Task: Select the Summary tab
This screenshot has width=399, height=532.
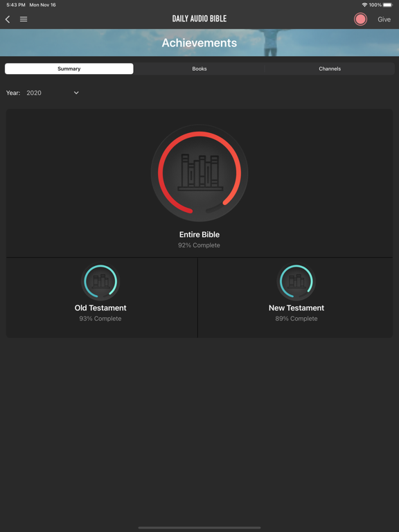Action: tap(69, 69)
